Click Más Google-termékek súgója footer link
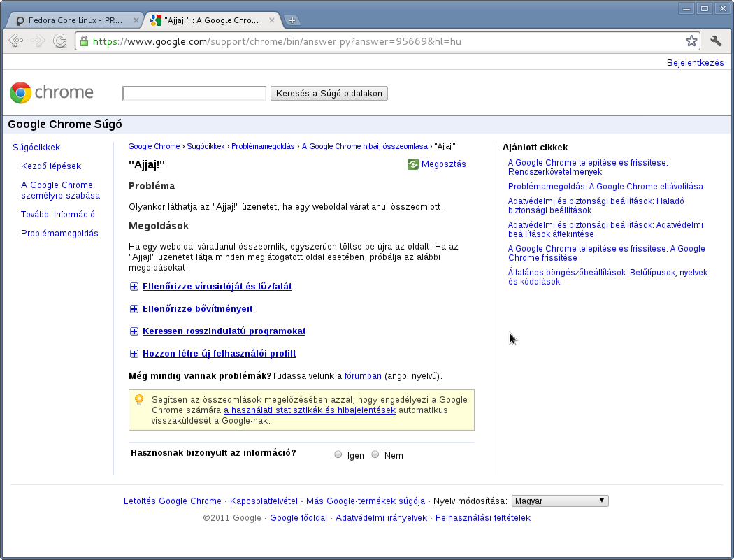The width and height of the screenshot is (734, 560). (x=366, y=501)
